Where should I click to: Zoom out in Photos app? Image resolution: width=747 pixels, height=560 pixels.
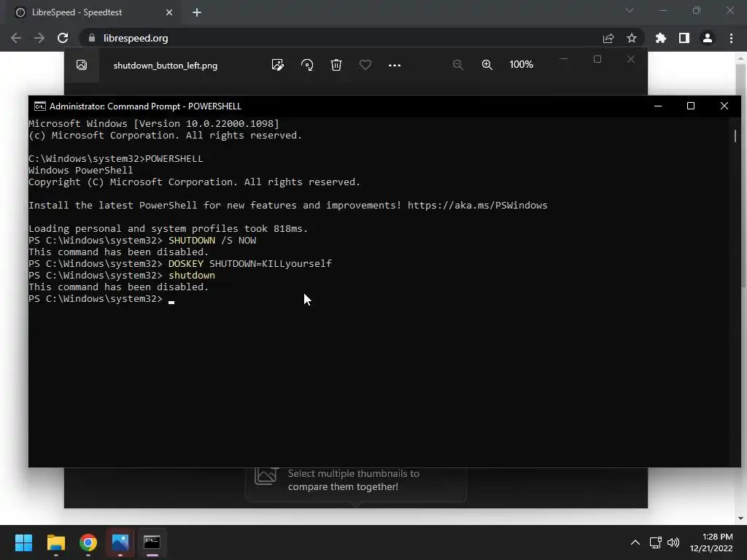click(x=458, y=65)
